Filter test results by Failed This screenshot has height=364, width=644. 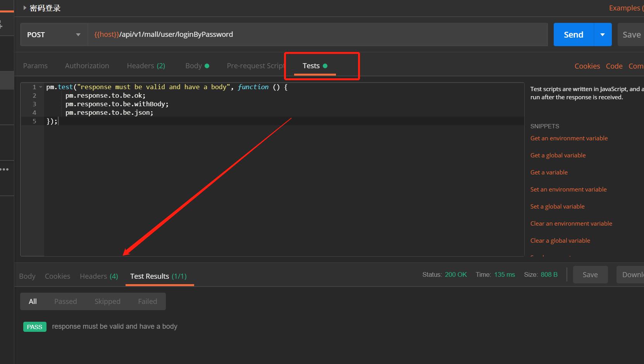click(x=148, y=301)
